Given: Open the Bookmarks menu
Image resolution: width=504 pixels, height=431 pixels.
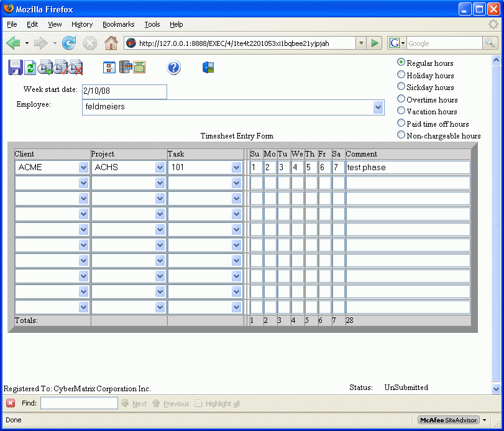Looking at the screenshot, I should 118,24.
